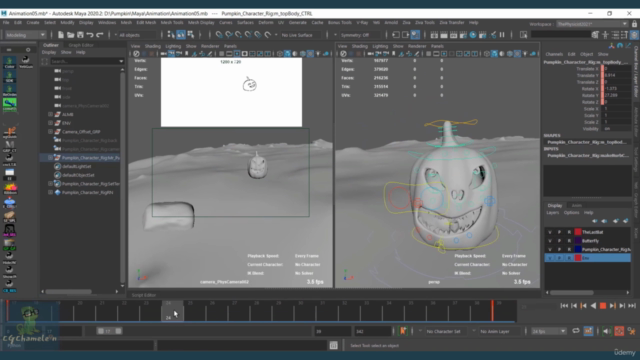Click the animation preferences running man icon
Screen dimensions: 640x360
click(x=632, y=331)
